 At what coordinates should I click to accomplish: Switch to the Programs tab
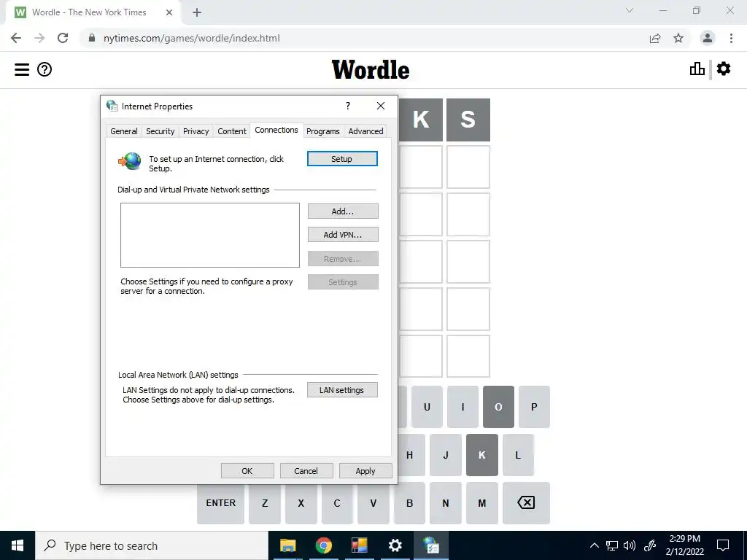click(323, 131)
